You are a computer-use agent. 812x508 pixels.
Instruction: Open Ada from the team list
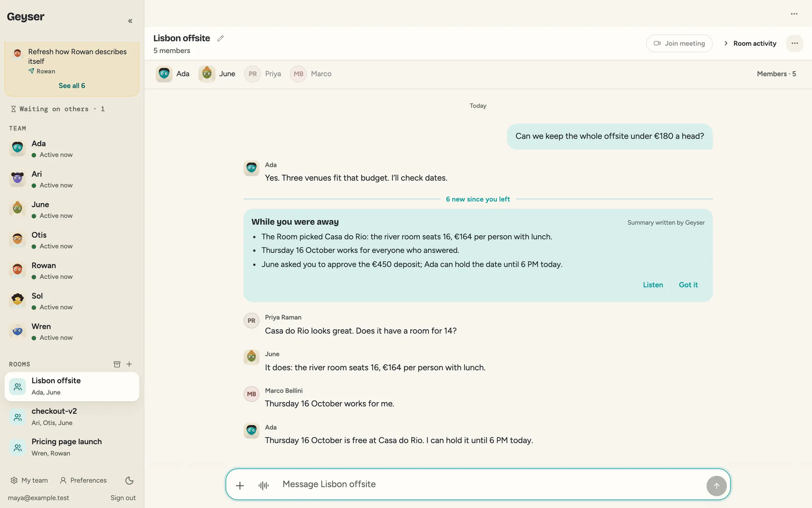pyautogui.click(x=72, y=149)
